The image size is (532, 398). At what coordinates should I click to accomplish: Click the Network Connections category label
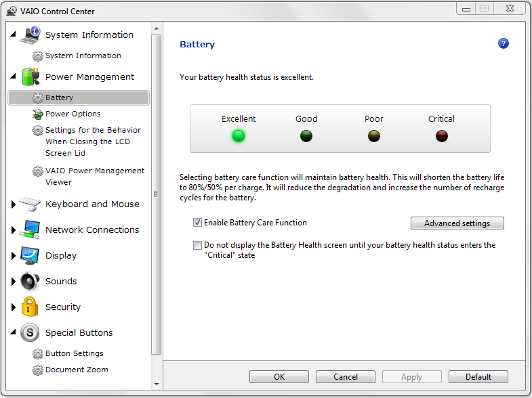(92, 229)
